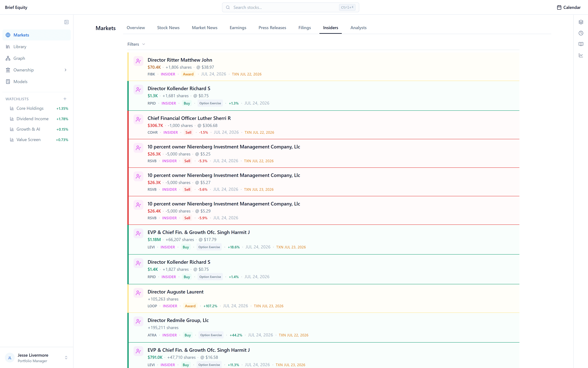
Task: Click the Sell tag on COHR row
Action: click(x=188, y=132)
